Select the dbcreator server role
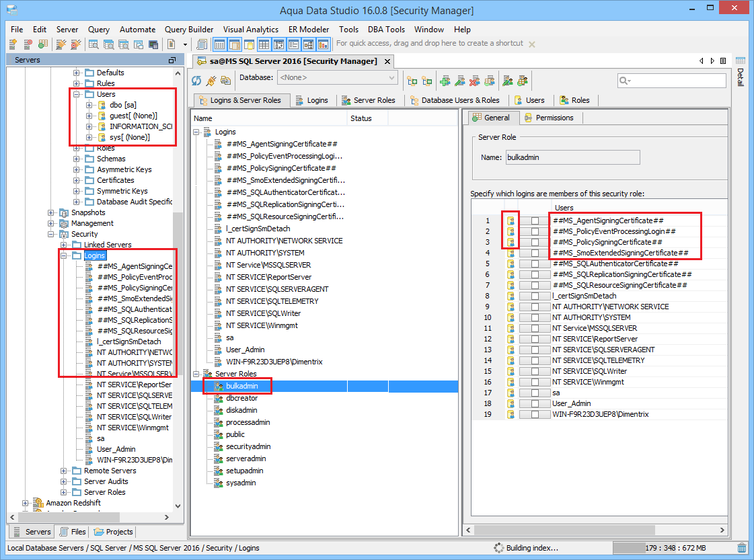754x560 pixels. (x=242, y=398)
